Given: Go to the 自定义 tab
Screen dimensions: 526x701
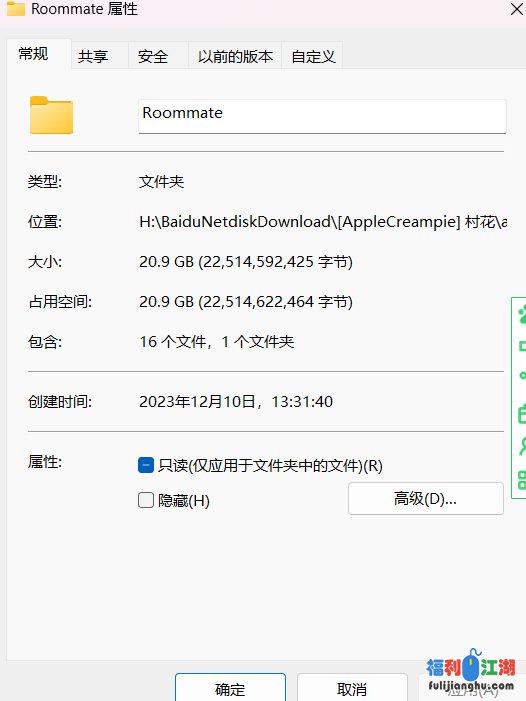Looking at the screenshot, I should click(x=313, y=56).
